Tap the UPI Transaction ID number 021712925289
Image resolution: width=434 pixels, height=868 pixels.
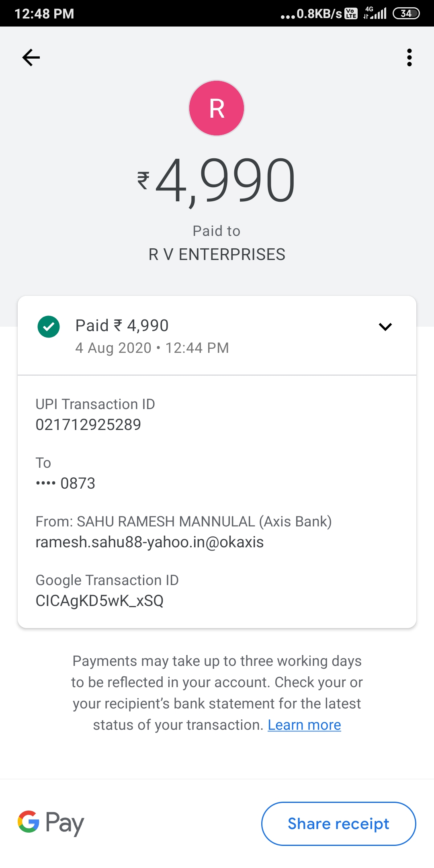tap(88, 425)
